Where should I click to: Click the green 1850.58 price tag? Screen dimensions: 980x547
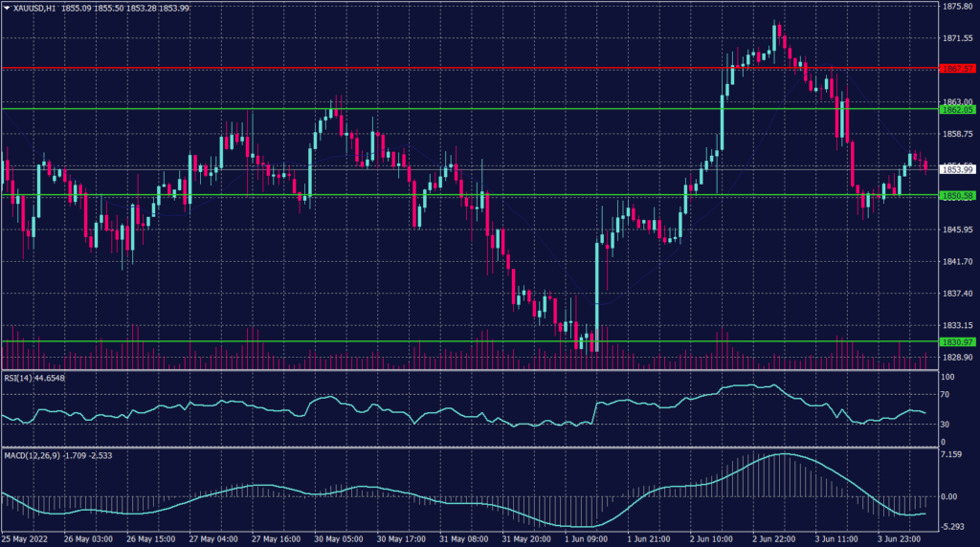click(x=957, y=196)
